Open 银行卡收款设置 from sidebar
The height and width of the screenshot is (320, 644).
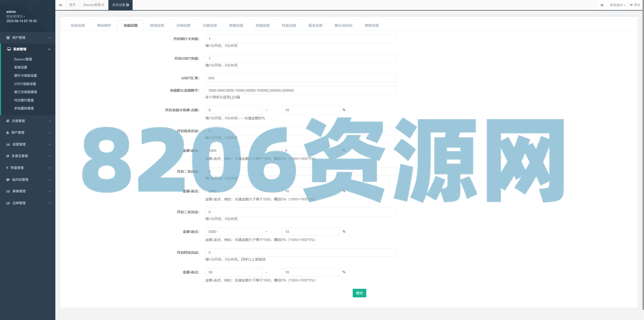click(25, 75)
